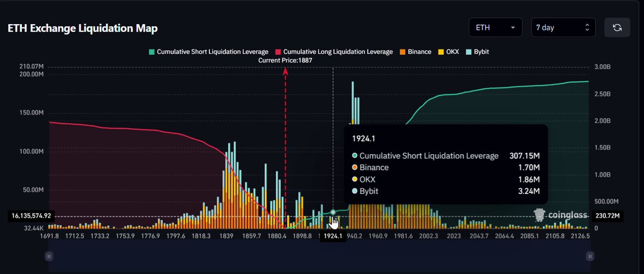The height and width of the screenshot is (274, 644).
Task: Click the 2002.3 x-axis label
Action: pyautogui.click(x=428, y=236)
